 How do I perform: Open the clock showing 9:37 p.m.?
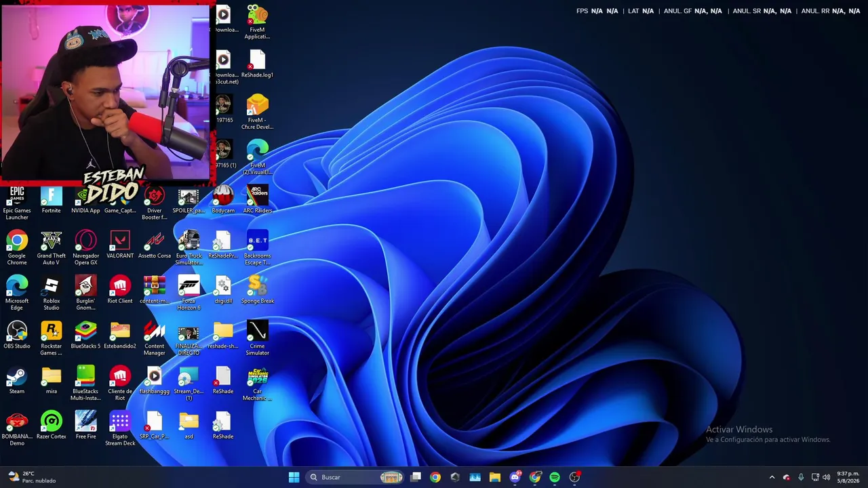point(848,477)
